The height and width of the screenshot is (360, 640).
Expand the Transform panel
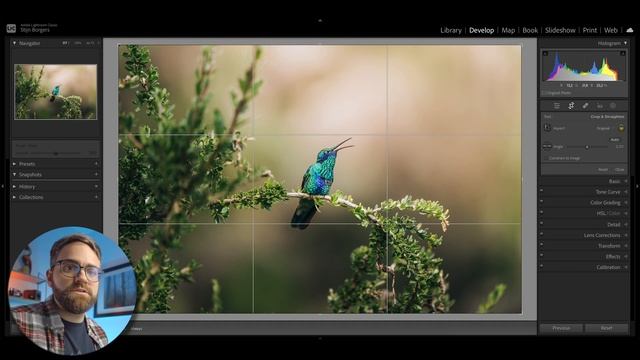click(x=626, y=246)
